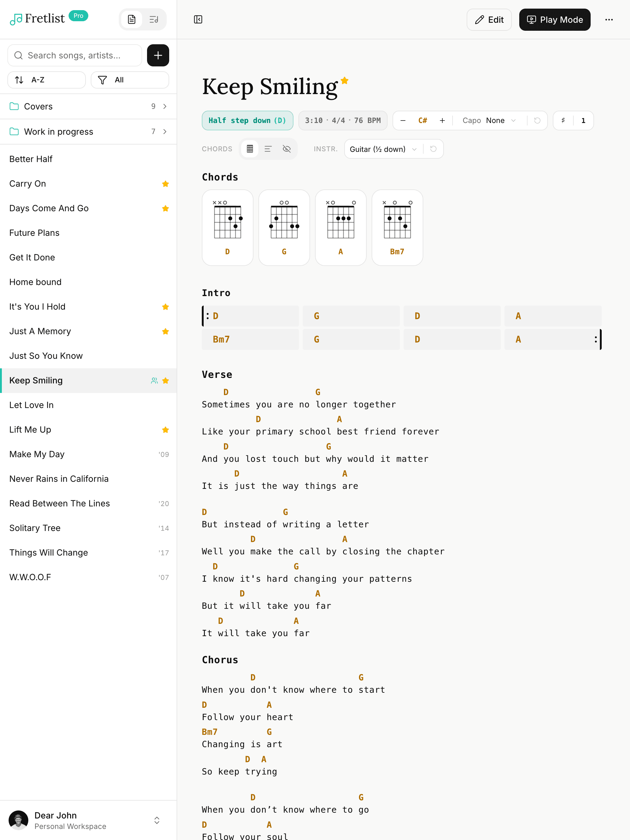Click the Chorus section heading
630x840 pixels.
pyautogui.click(x=220, y=660)
